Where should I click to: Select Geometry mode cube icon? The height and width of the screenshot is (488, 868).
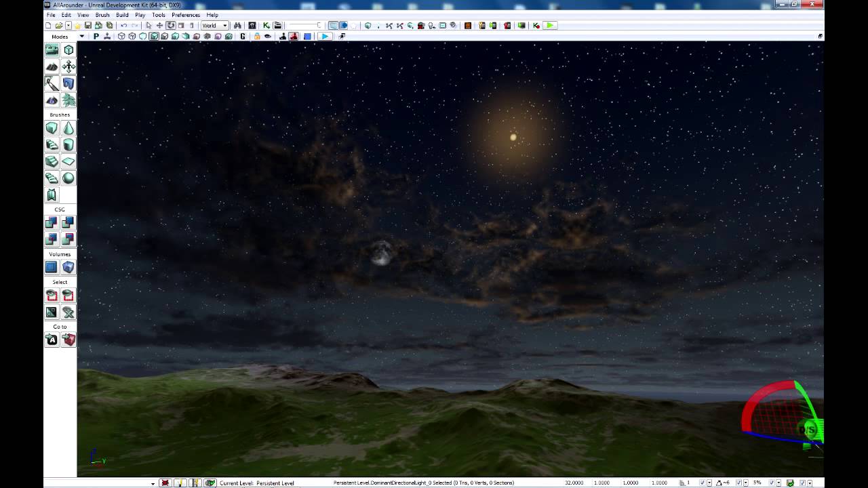[68, 49]
